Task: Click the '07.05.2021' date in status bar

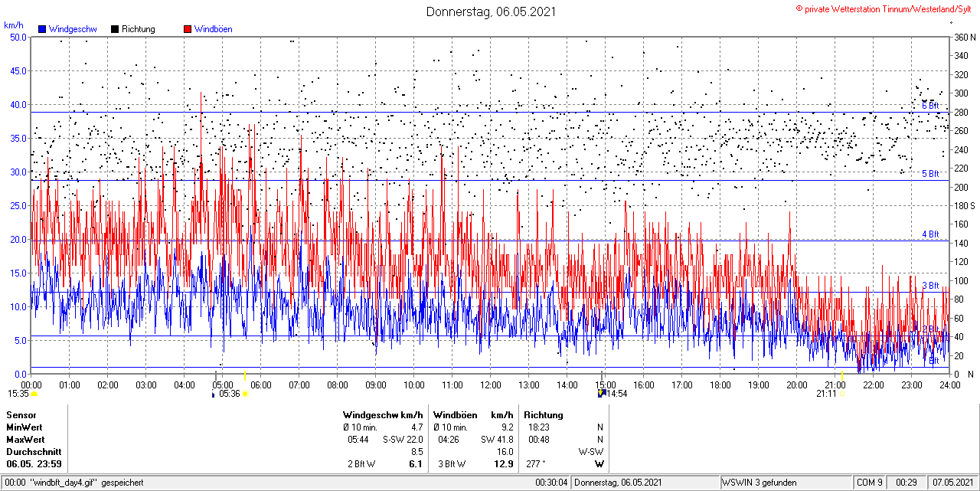Action: [x=954, y=483]
